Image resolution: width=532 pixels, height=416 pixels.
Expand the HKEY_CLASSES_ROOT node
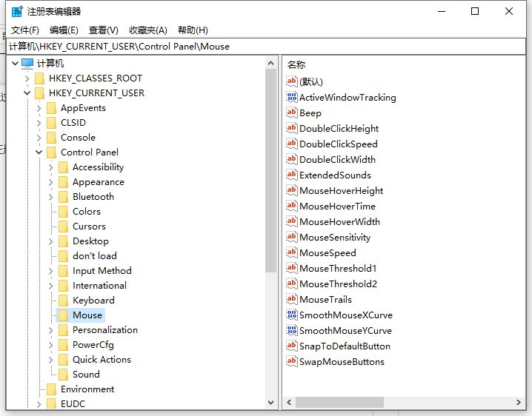click(x=27, y=78)
